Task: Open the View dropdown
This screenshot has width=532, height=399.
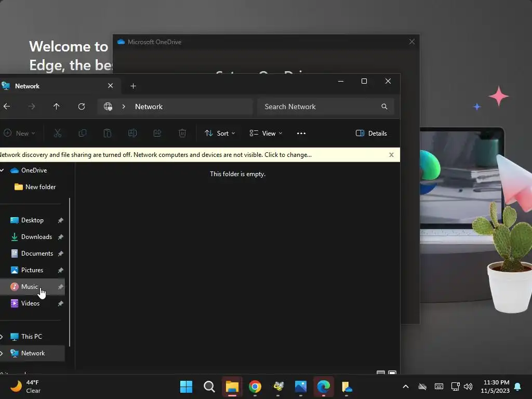Action: [x=265, y=134]
